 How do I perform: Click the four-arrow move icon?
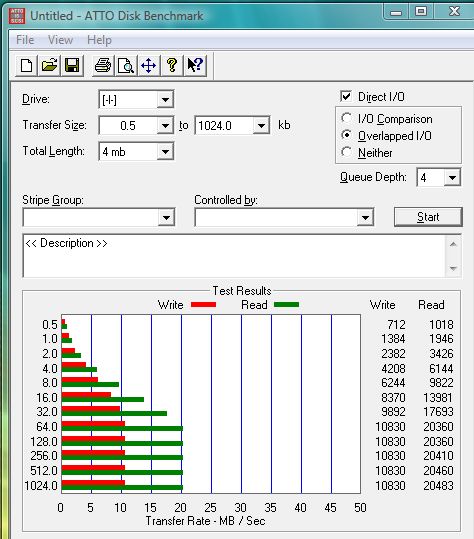tap(148, 65)
